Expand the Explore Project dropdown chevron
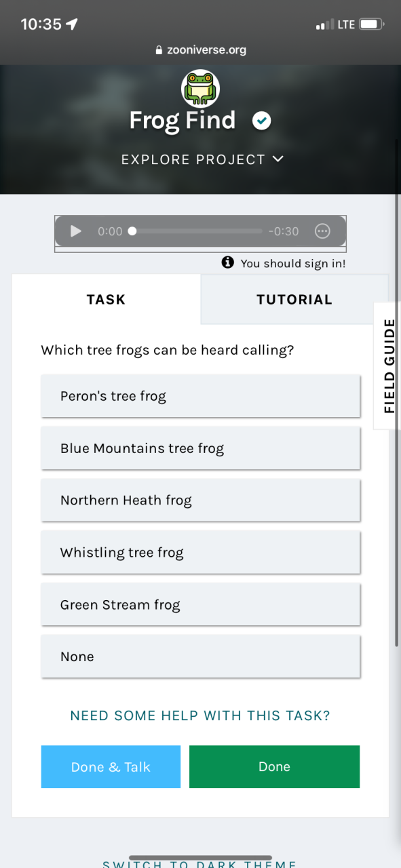Screen dimensions: 401x868 coord(278,159)
